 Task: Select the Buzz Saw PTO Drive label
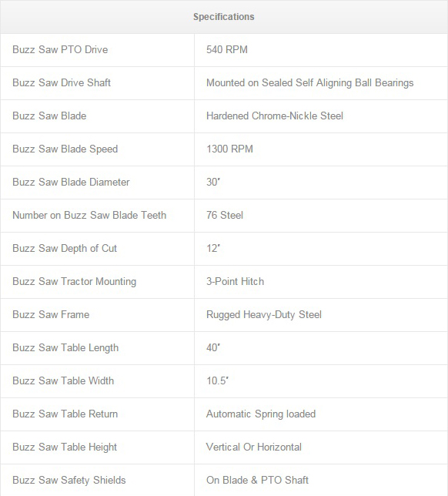(60, 49)
